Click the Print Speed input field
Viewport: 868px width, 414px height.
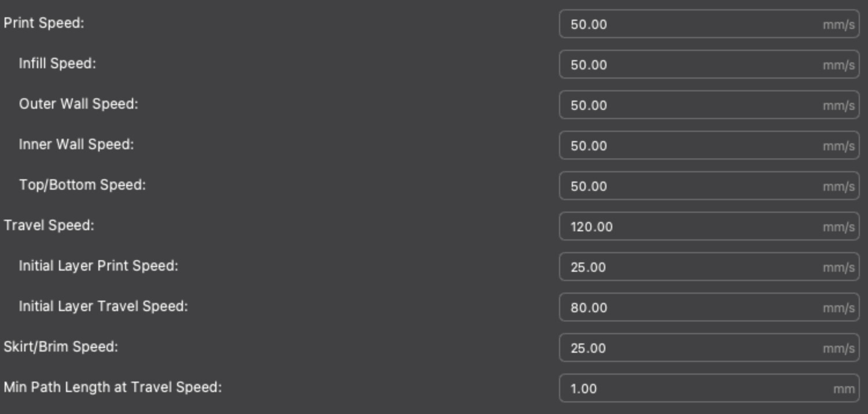[694, 24]
